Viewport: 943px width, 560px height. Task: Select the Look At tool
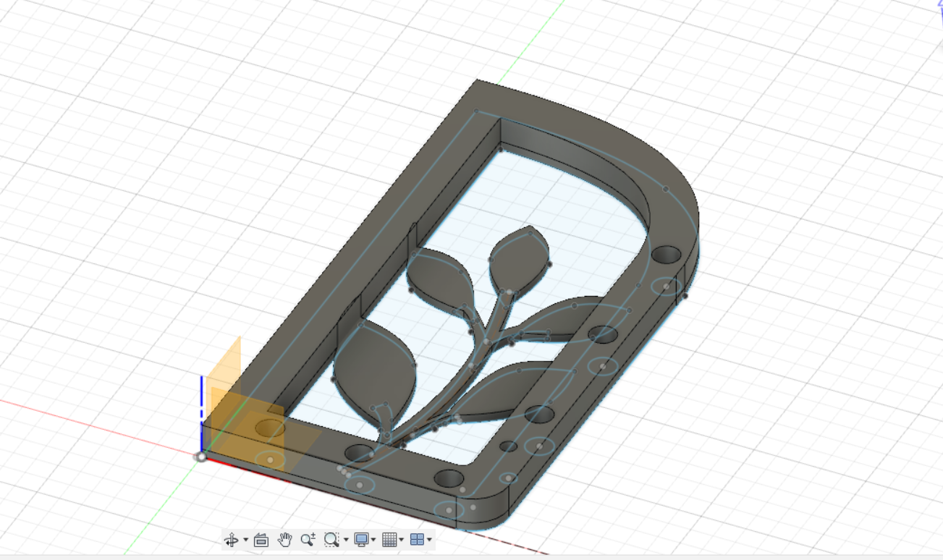261,540
